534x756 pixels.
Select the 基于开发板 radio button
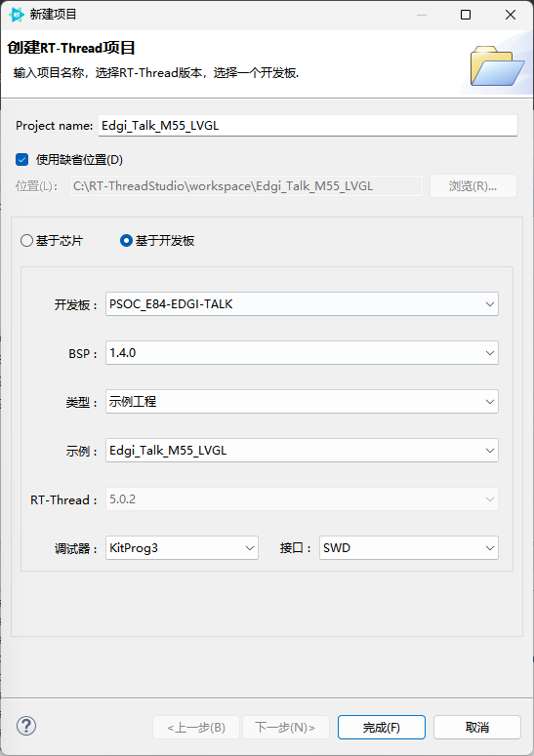(126, 241)
